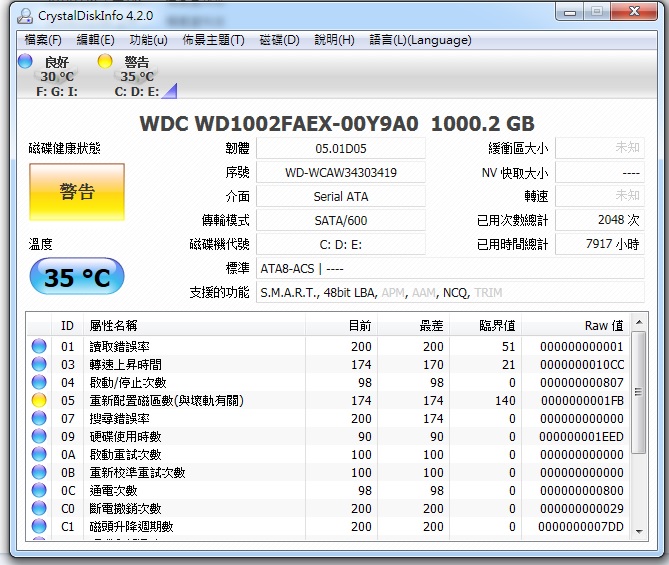Click the 最差 column header
Viewport: 669px width, 565px height.
tap(413, 326)
